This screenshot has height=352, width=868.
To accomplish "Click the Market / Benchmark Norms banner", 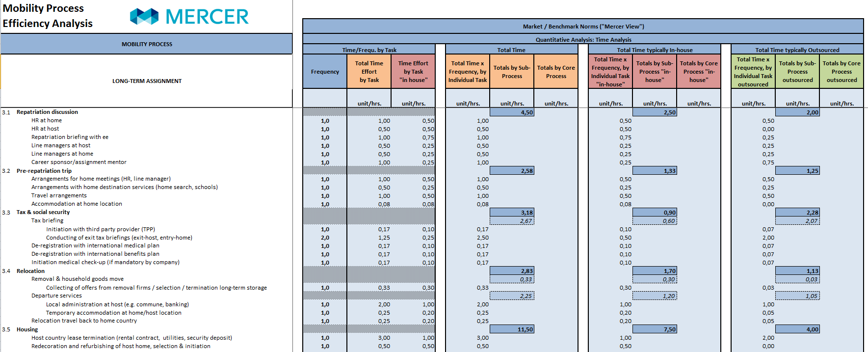I will 583,27.
